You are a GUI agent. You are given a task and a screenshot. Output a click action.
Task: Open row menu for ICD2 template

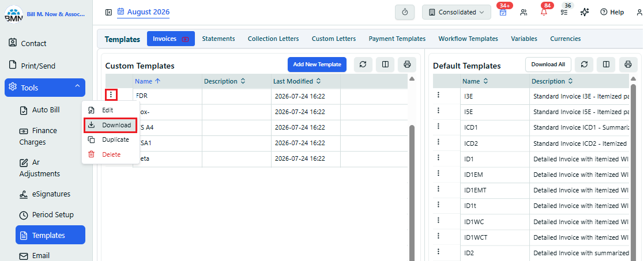[439, 142]
